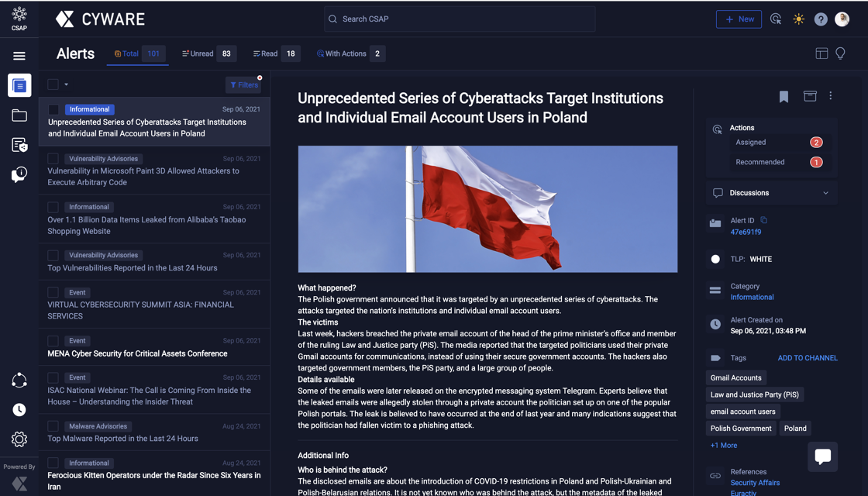Viewport: 868px width, 496px height.
Task: Open the help question mark icon
Action: [821, 19]
